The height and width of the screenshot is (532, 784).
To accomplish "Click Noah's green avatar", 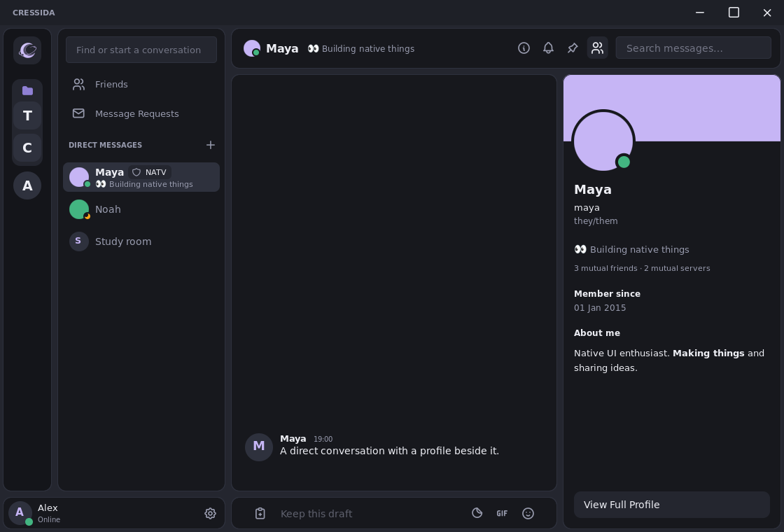I will tap(79, 209).
